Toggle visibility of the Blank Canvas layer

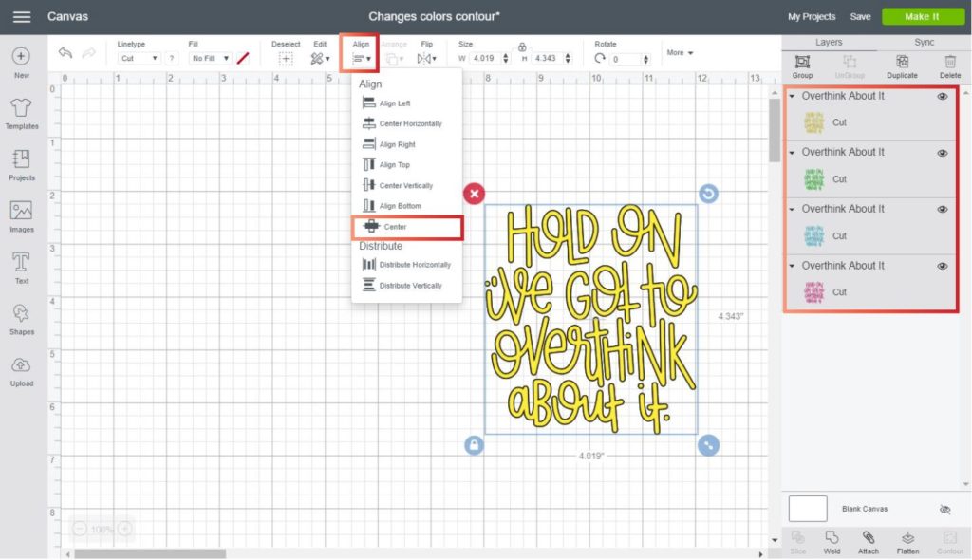point(944,510)
